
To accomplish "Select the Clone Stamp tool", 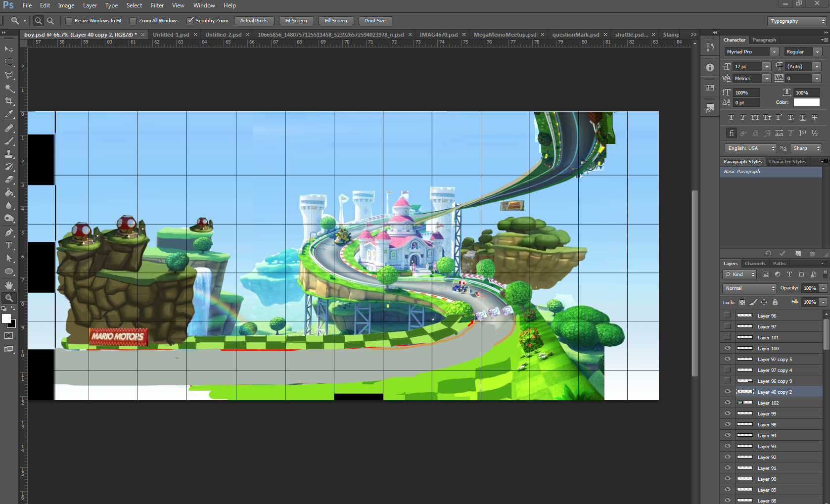I will point(9,154).
